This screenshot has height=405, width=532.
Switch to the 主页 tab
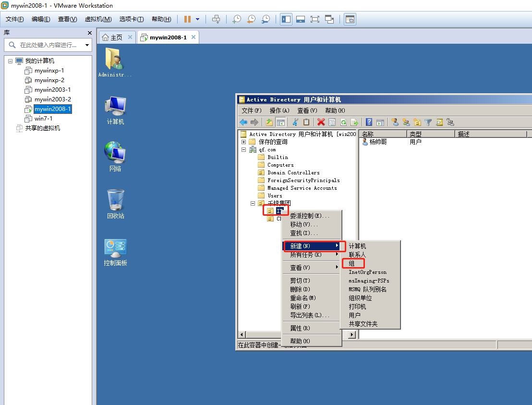click(117, 37)
